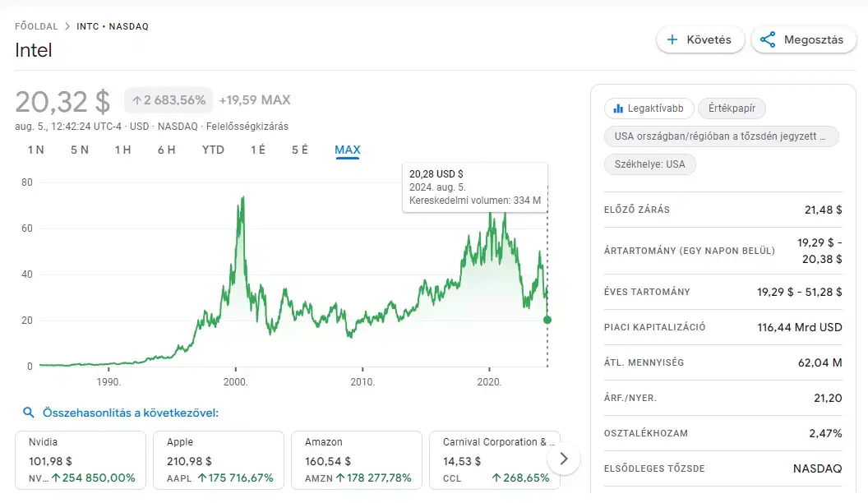Switch the chart to 5 N range
This screenshot has height=503, width=868.
coord(80,150)
